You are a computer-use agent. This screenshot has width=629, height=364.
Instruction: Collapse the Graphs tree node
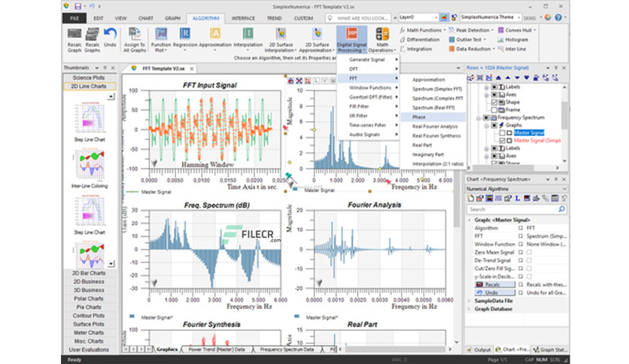click(487, 126)
